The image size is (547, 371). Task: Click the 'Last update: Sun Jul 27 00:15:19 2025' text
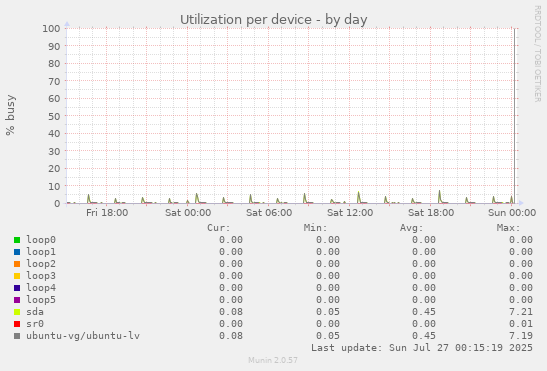coord(422,348)
